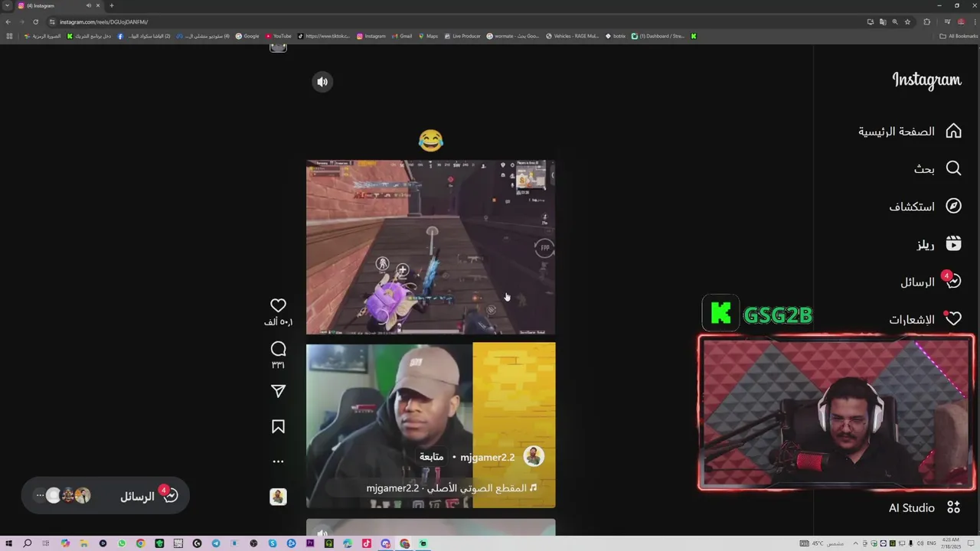Open the reel's comments bubble icon

[x=278, y=349]
